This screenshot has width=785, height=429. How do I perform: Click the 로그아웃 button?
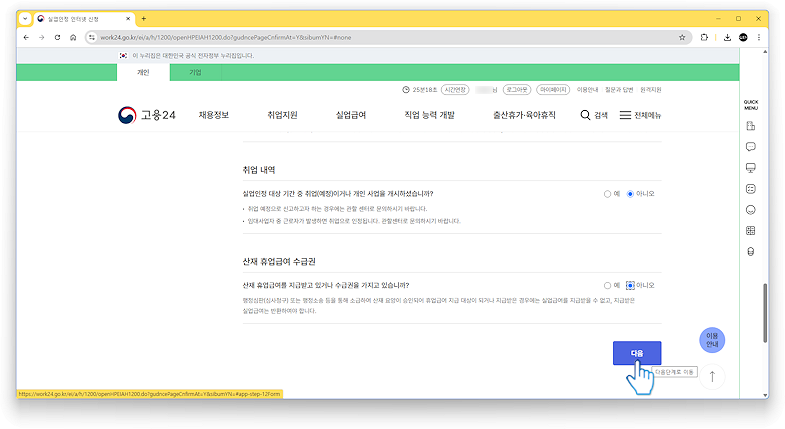tap(517, 90)
